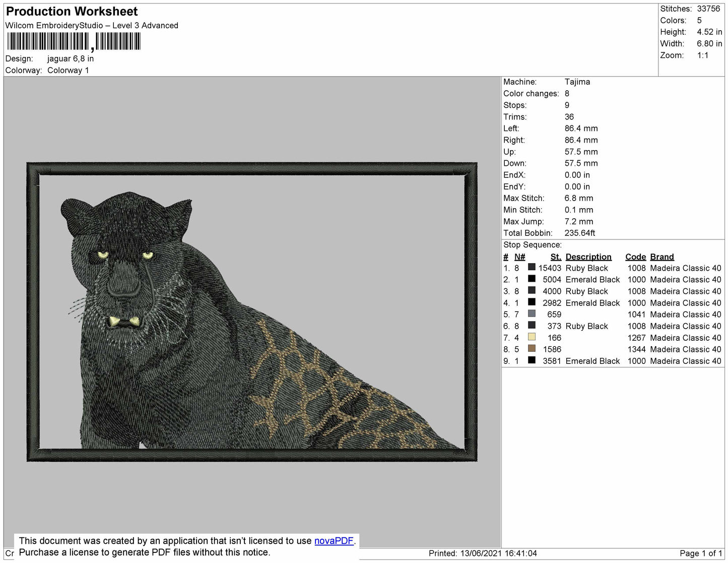Select the Height value '4.52 in'
The height and width of the screenshot is (563, 728).
709,32
